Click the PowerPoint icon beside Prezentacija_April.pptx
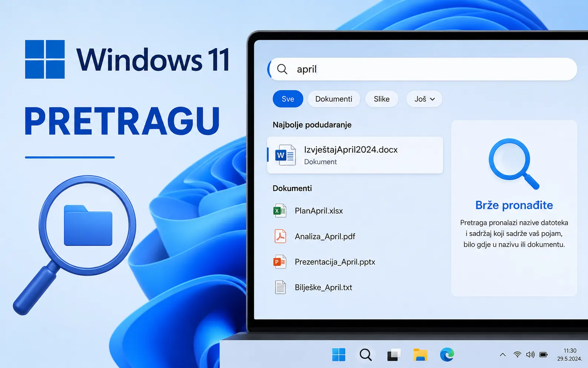Image resolution: width=588 pixels, height=368 pixels. click(280, 262)
